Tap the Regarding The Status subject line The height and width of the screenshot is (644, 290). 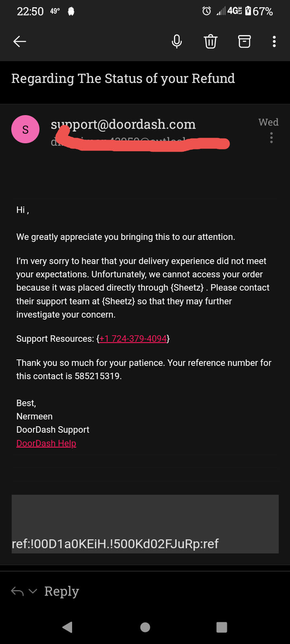(x=123, y=78)
